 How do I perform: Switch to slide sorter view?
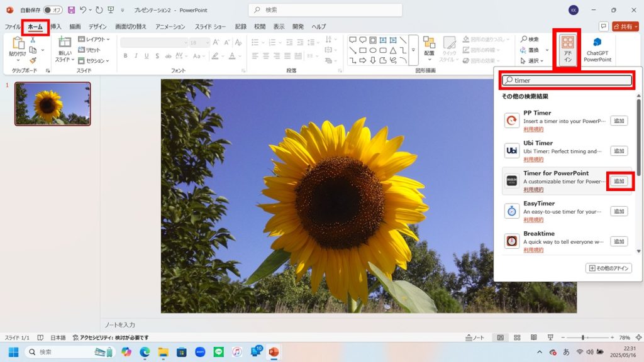516,337
